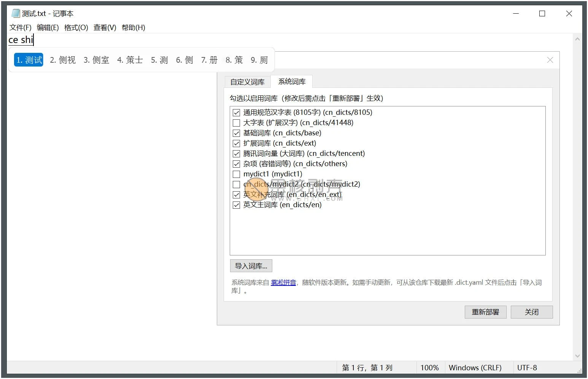Choose candidate 2. 侧视
This screenshot has height=379, width=588.
click(x=63, y=60)
